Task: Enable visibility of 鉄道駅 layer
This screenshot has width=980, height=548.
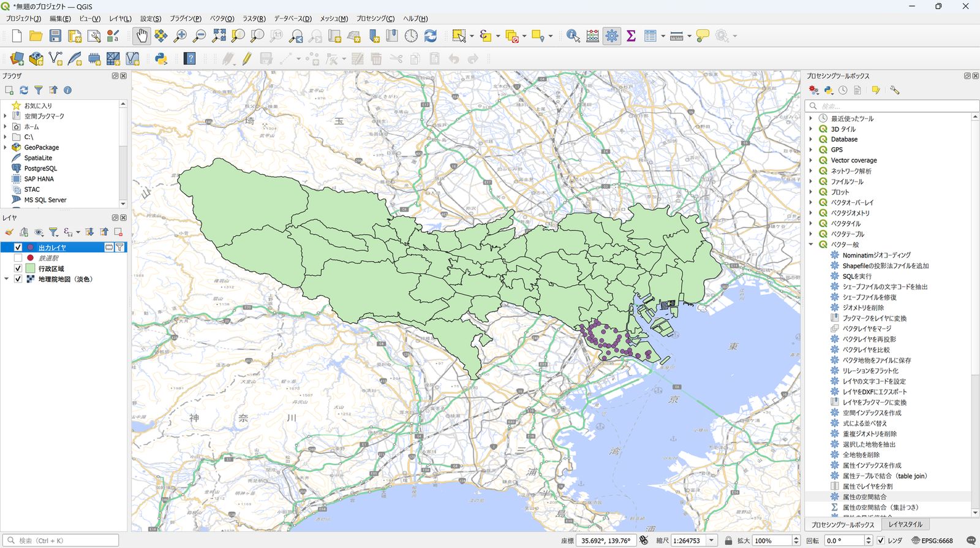Action: coord(18,258)
